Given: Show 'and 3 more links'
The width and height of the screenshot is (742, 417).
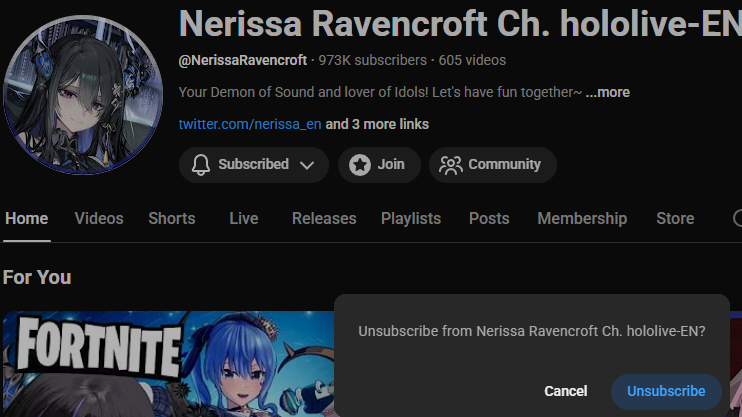Looking at the screenshot, I should (x=377, y=124).
